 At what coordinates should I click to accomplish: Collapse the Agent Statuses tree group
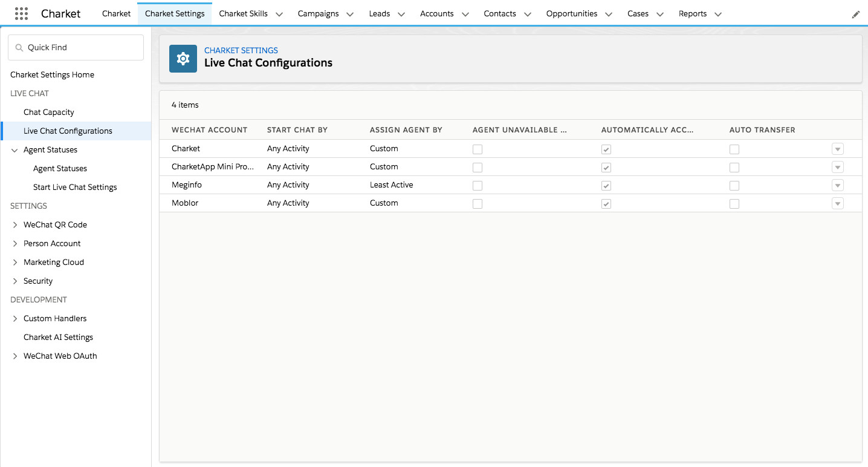15,150
